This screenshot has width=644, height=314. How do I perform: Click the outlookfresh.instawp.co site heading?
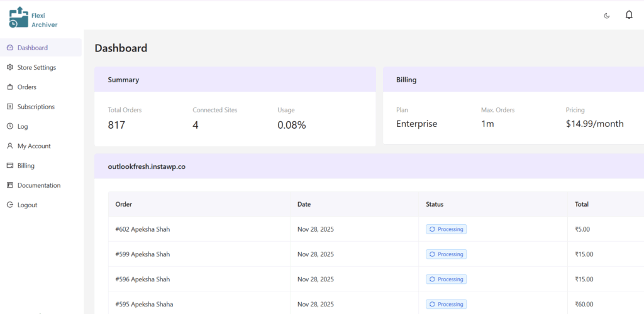click(x=147, y=167)
